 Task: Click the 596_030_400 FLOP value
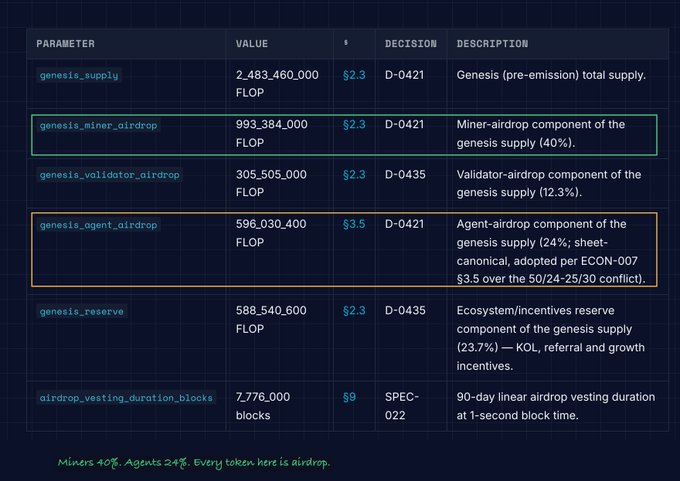271,233
